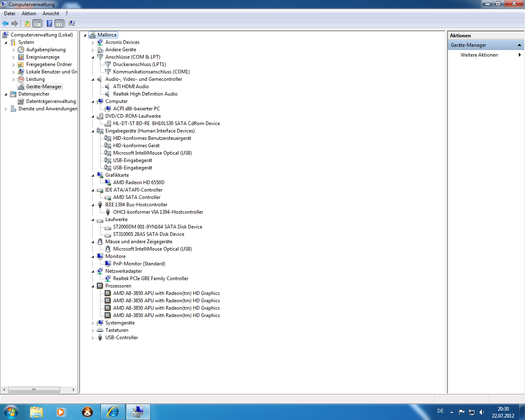Click the DE language indicator in the taskbar
Viewport: 525px width, 420px height.
[440, 411]
